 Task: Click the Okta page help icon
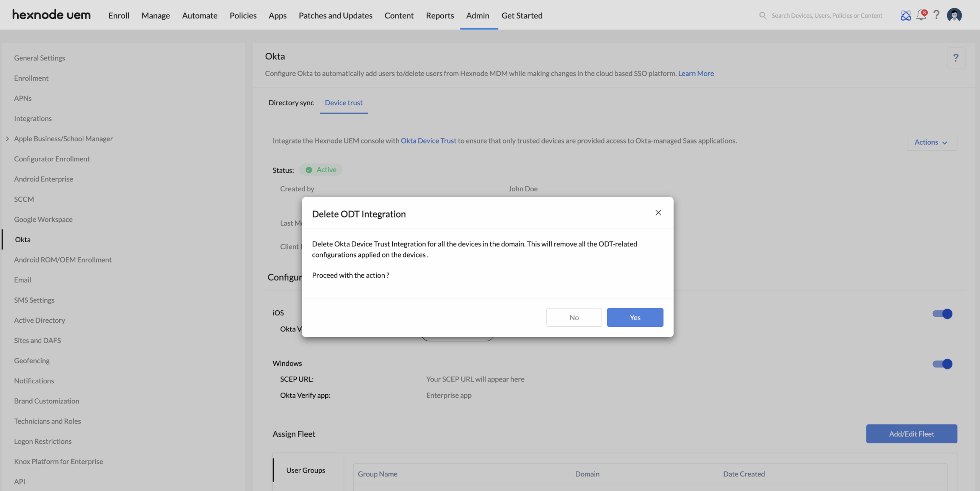coord(955,58)
